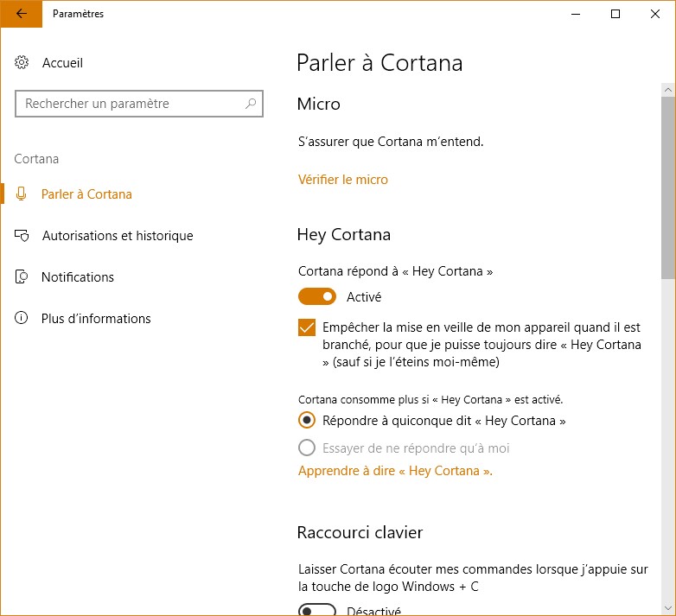Open Accueil via the gear icon

click(22, 63)
